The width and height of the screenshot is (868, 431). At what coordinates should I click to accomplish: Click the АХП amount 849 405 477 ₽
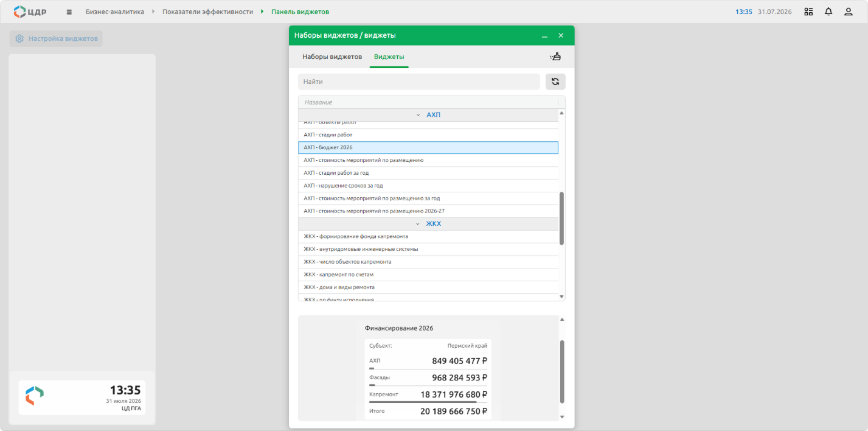coord(460,361)
